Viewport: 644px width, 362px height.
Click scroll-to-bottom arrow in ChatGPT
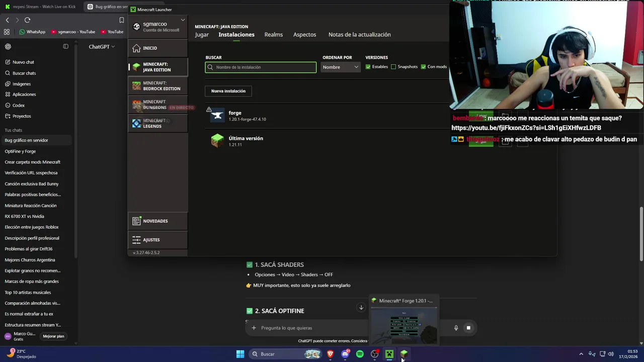tap(361, 307)
